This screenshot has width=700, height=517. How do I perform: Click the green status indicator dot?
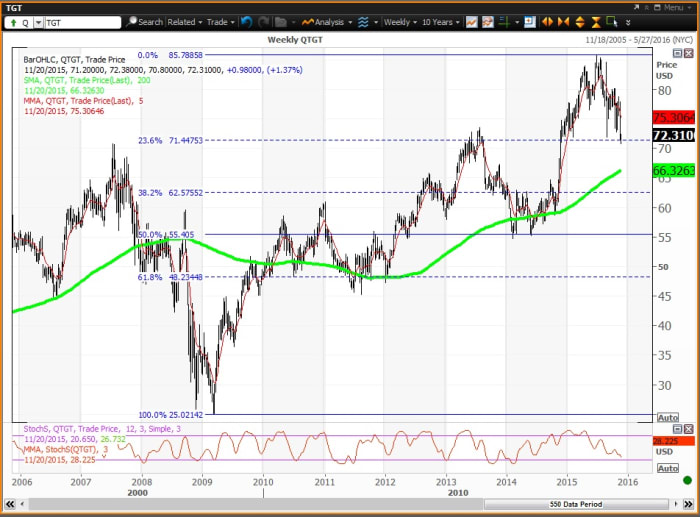click(x=688, y=480)
